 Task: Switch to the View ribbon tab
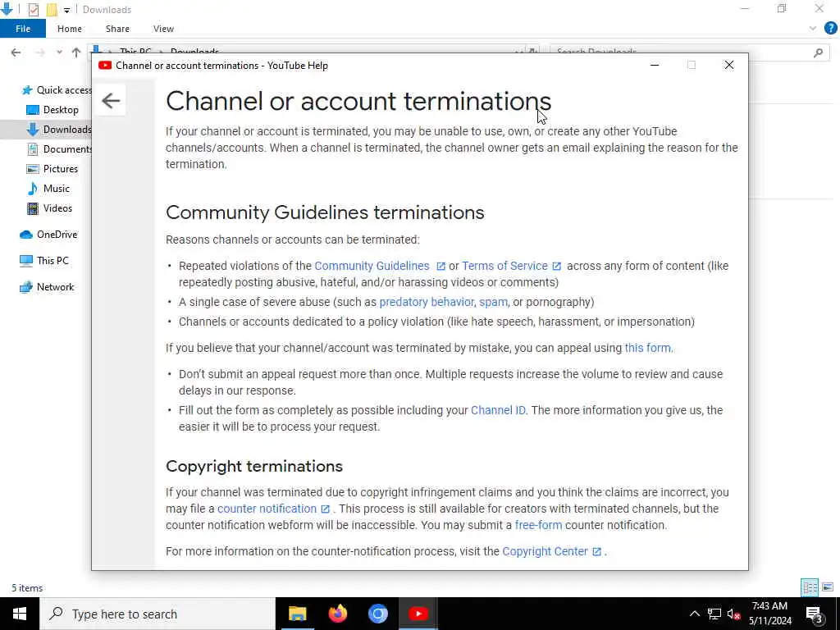163,29
